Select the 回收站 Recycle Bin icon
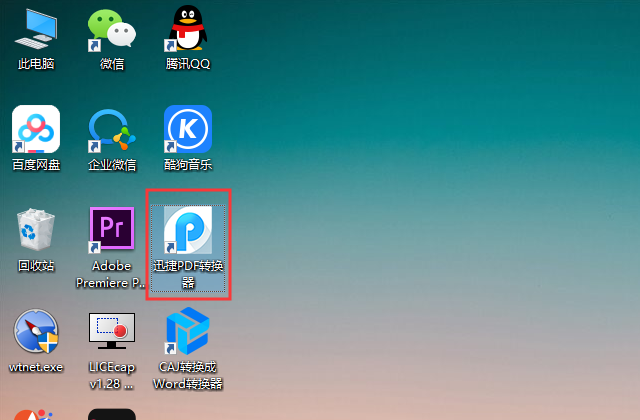 click(x=36, y=231)
